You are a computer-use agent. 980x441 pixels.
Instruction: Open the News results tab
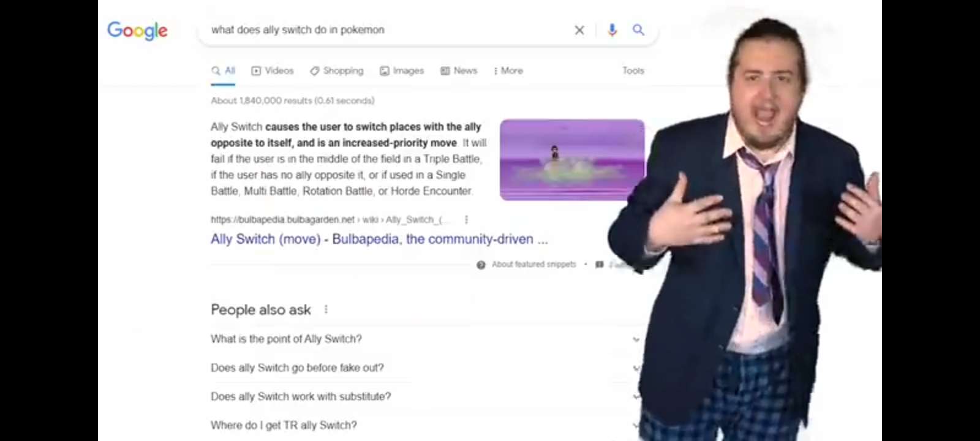point(459,70)
